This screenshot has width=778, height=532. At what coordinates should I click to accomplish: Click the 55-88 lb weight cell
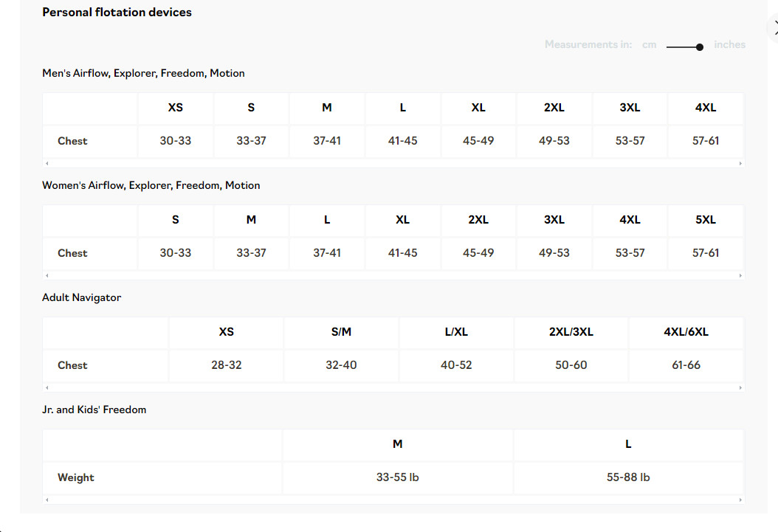tap(628, 477)
